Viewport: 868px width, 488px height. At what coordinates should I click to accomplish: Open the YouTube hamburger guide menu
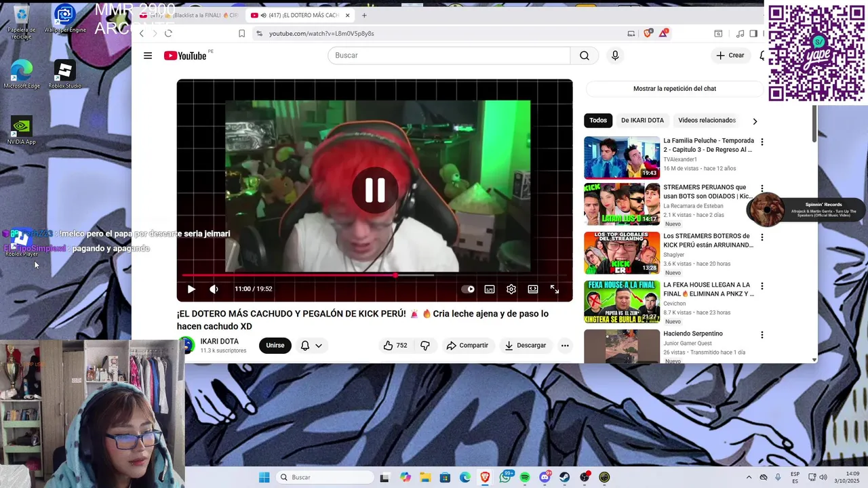[148, 56]
